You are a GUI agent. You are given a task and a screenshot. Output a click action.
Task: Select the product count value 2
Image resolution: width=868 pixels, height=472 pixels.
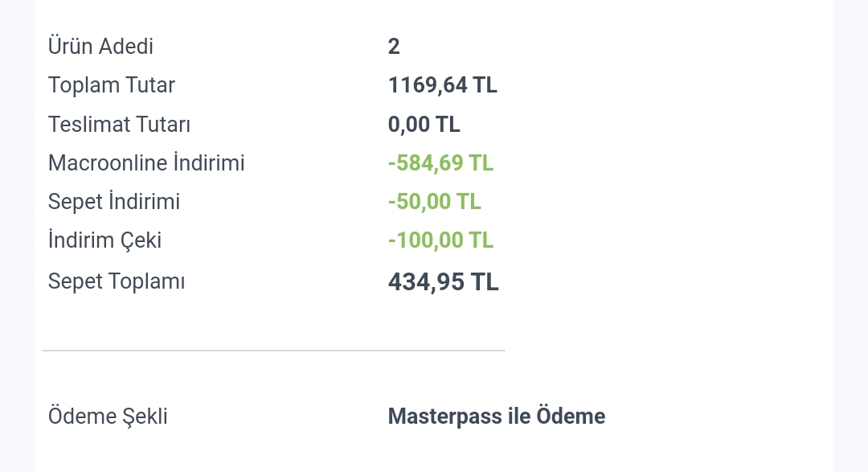(394, 47)
